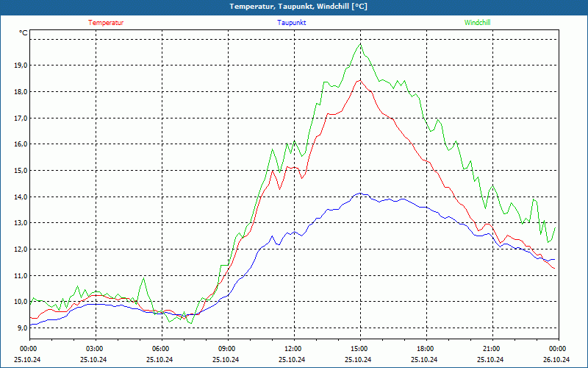
Task: Click the "18:00" time label on the x-axis
Action: point(424,349)
